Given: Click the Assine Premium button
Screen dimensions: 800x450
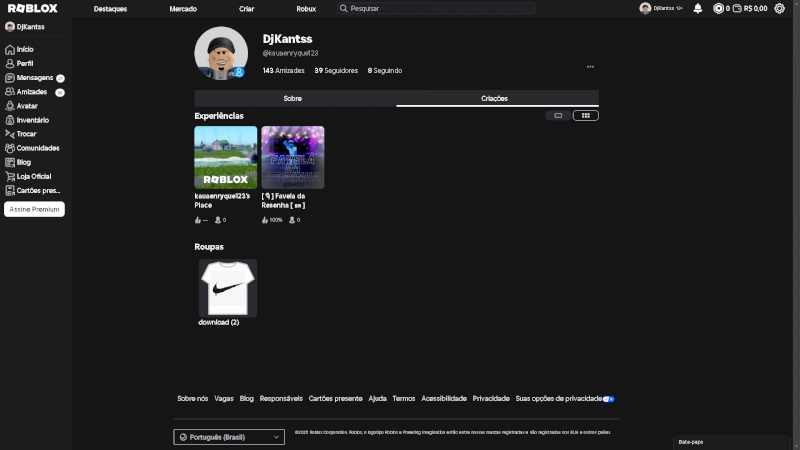Looking at the screenshot, I should click(34, 209).
